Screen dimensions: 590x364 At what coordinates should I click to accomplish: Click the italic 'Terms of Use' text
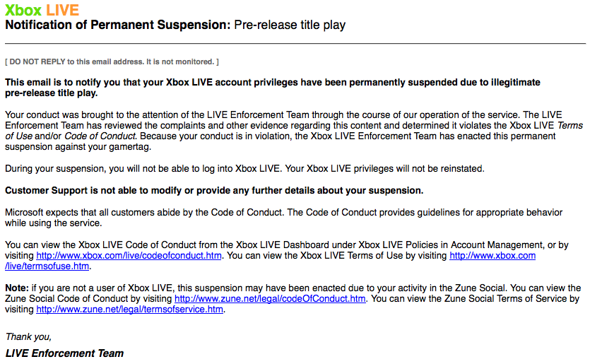pyautogui.click(x=563, y=125)
